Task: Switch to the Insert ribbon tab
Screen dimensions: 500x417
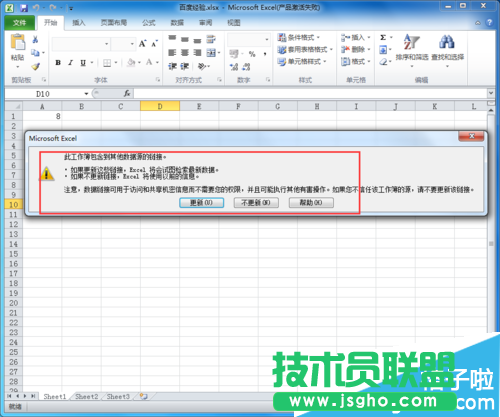Action: tap(79, 23)
